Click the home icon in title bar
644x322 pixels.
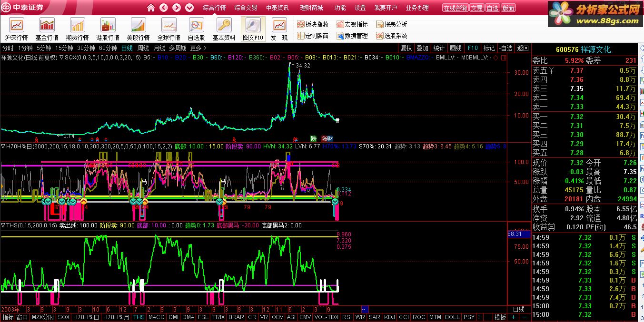point(151,8)
